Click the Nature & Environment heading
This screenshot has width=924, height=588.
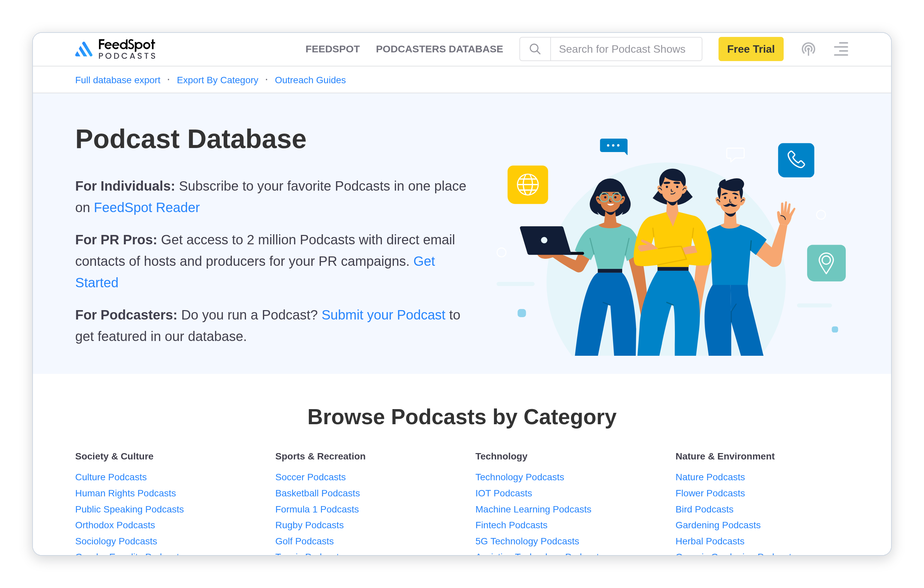pos(725,456)
